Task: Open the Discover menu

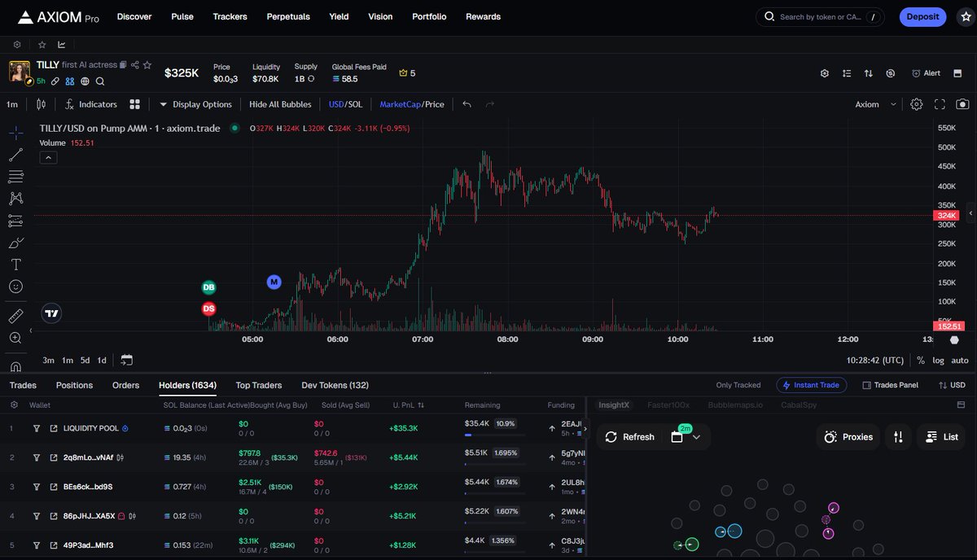Action: click(134, 16)
